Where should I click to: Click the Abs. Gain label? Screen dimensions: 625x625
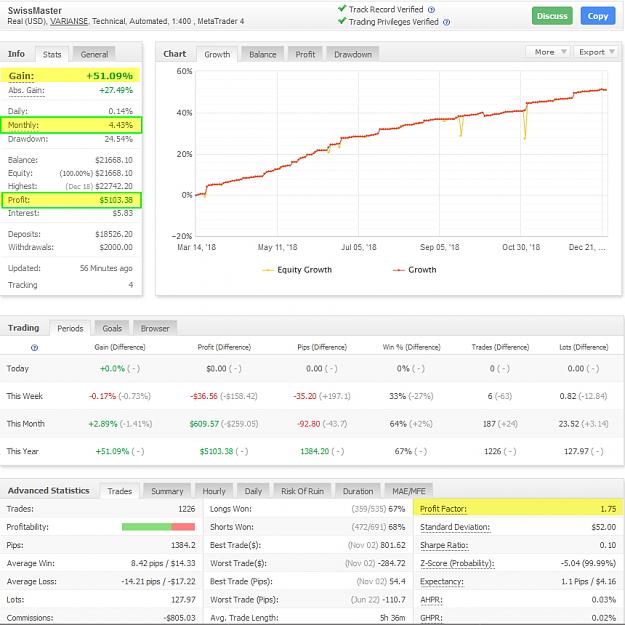pos(26,90)
